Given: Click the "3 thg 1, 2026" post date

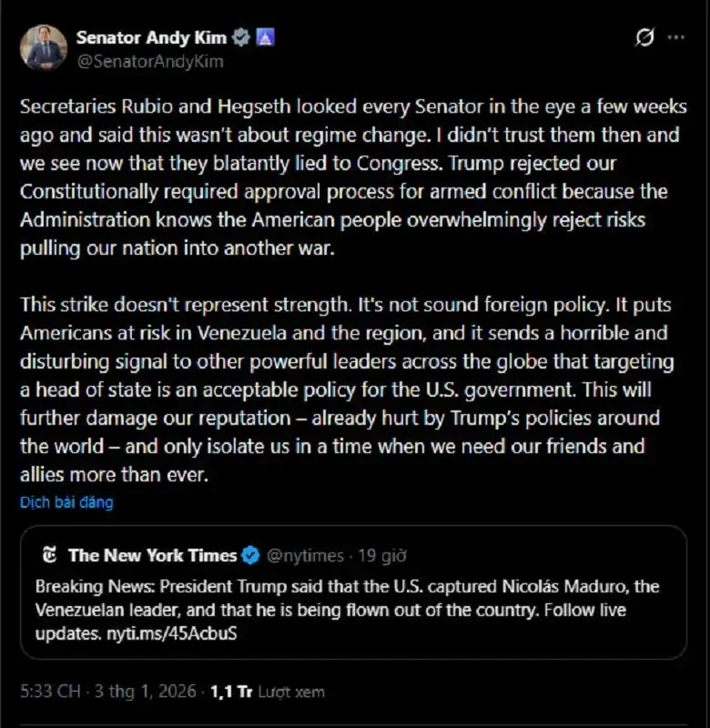Looking at the screenshot, I should pos(145,692).
